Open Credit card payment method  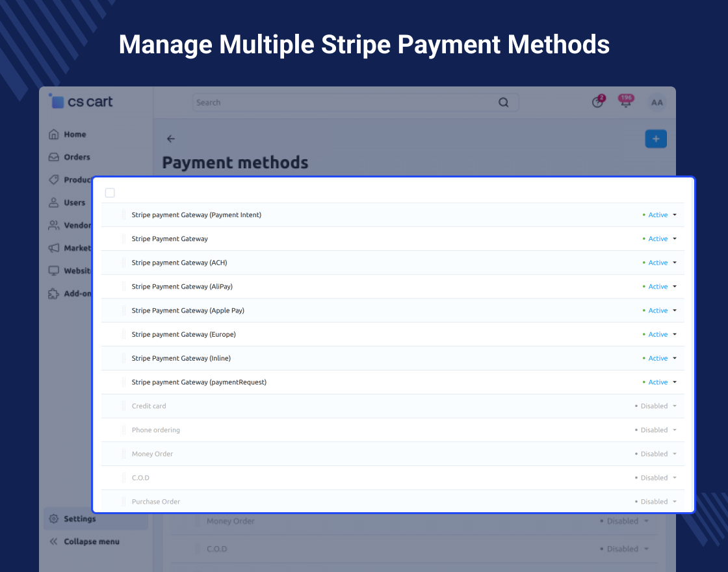pos(149,406)
